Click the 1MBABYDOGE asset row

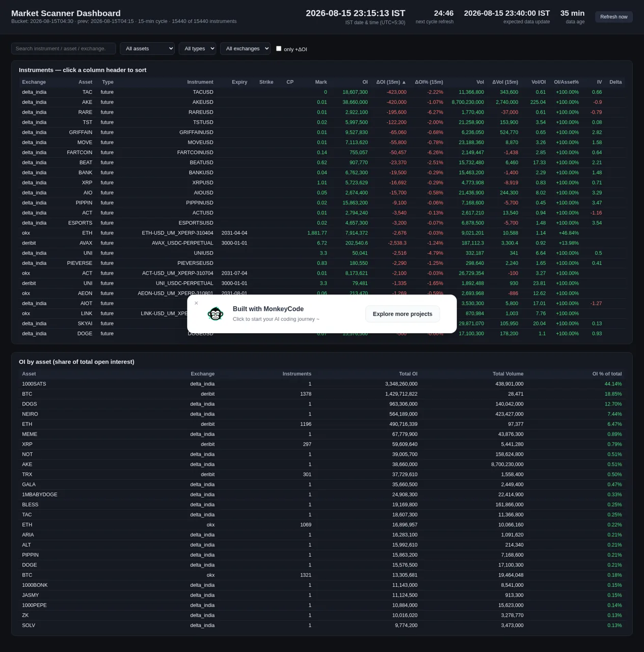(x=322, y=495)
